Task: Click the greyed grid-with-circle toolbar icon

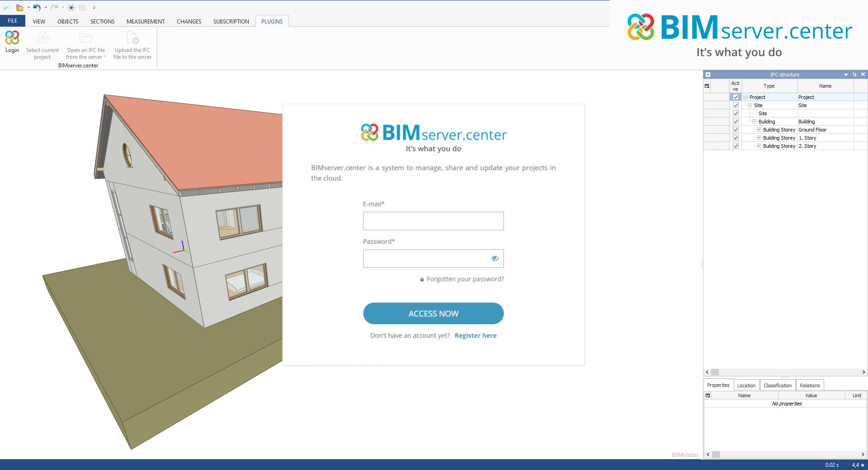Action: pyautogui.click(x=83, y=8)
